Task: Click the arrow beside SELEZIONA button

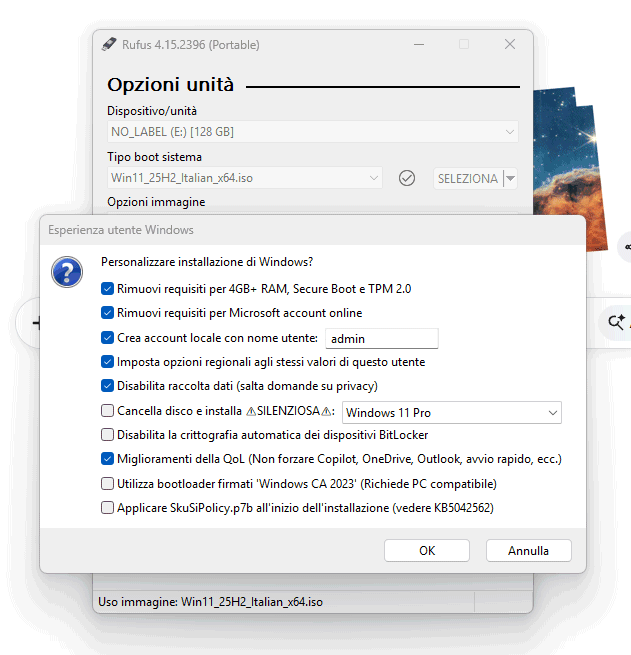Action: (510, 179)
